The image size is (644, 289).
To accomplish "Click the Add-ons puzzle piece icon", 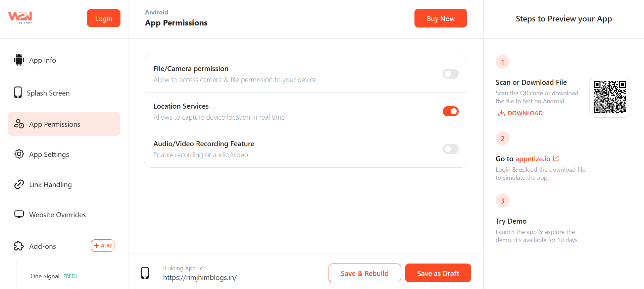I will tap(19, 246).
